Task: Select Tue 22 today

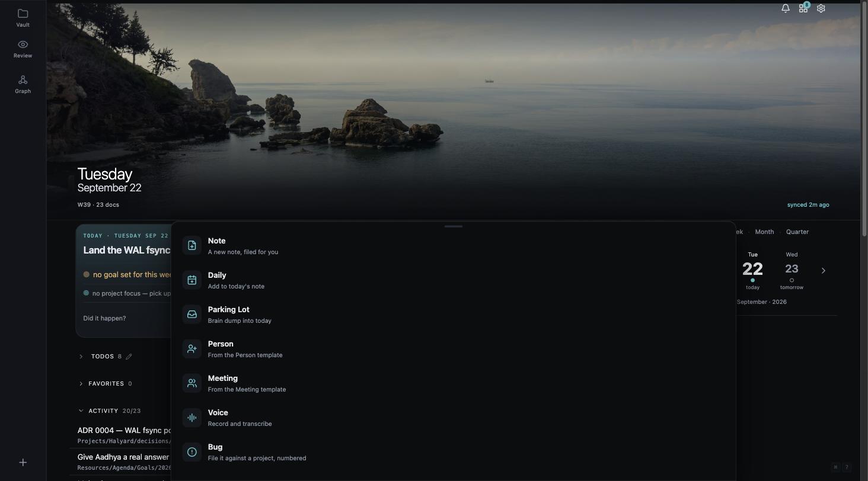Action: click(x=752, y=271)
